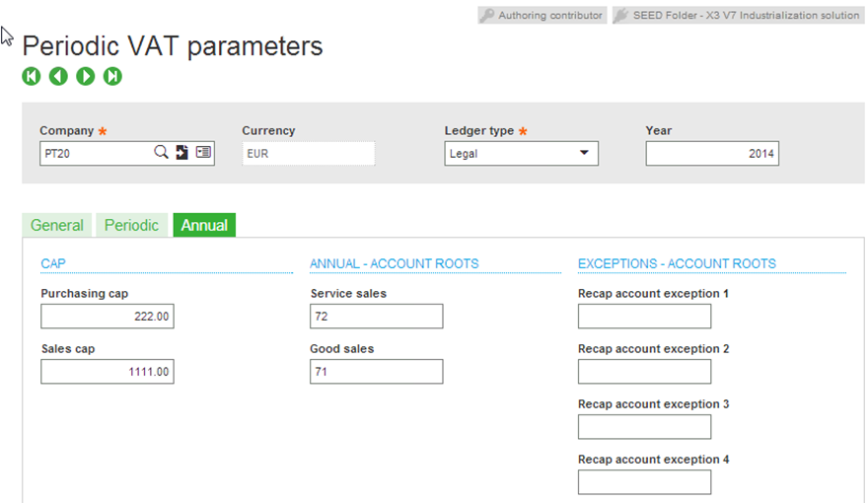Go to the next record
This screenshot has width=868, height=503.
(85, 76)
